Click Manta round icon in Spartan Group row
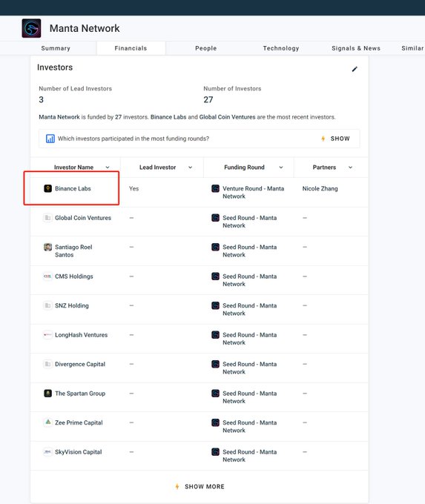This screenshot has width=425, height=504. pos(216,393)
